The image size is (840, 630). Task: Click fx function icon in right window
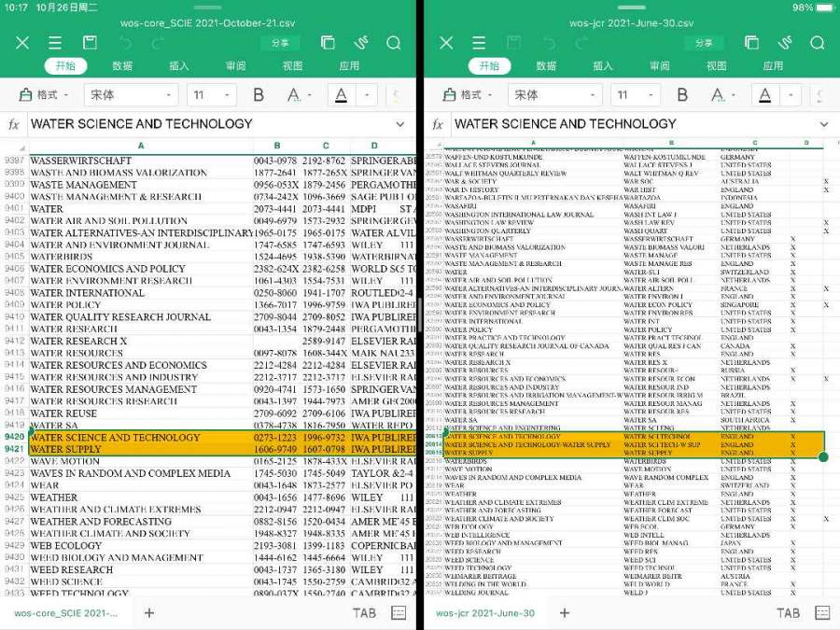pos(438,124)
